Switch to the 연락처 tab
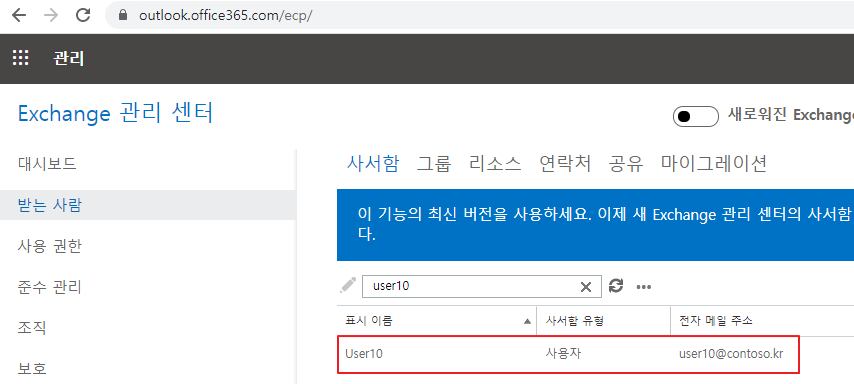The width and height of the screenshot is (854, 384). click(x=565, y=163)
